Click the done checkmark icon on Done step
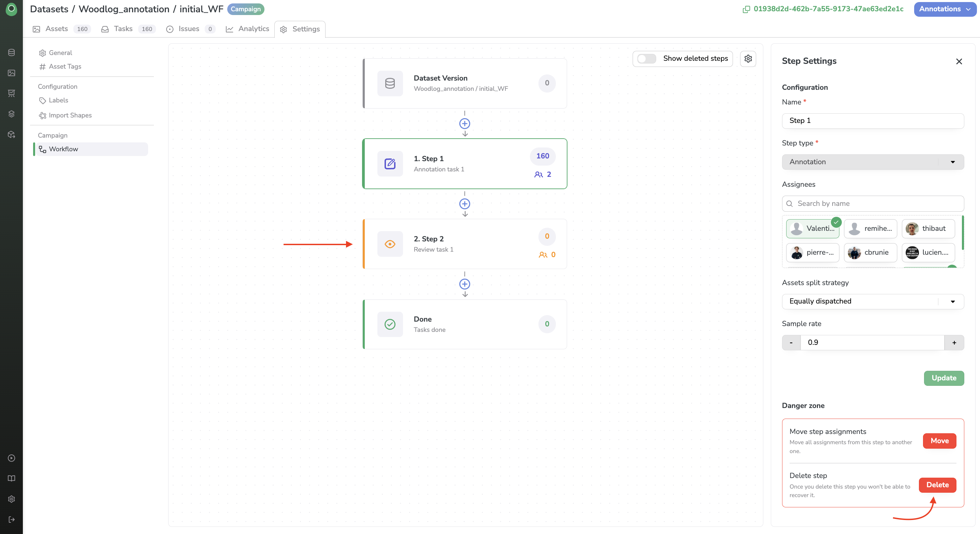 pyautogui.click(x=389, y=324)
